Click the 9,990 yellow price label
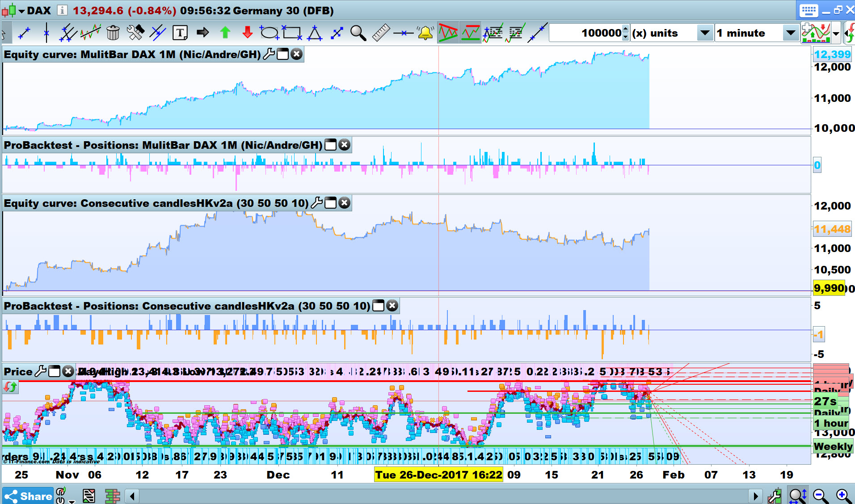This screenshot has width=855, height=504. click(x=829, y=288)
